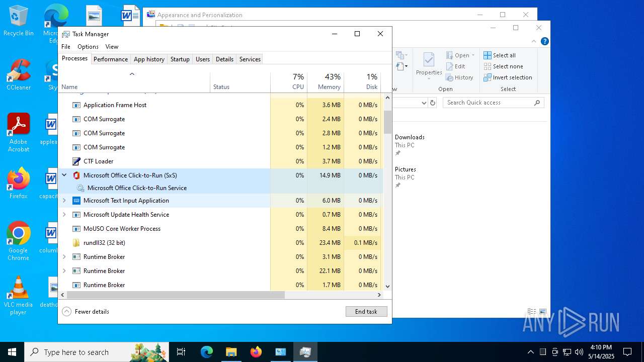This screenshot has width=644, height=362.
Task: Sort processes by the Memory column header
Action: pyautogui.click(x=326, y=82)
